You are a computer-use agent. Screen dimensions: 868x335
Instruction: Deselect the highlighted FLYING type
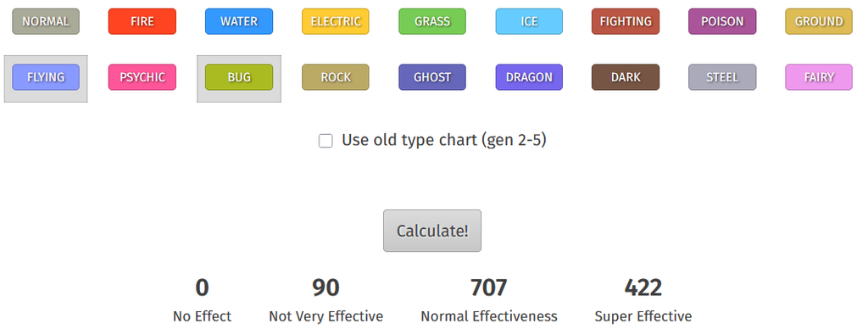tap(46, 77)
